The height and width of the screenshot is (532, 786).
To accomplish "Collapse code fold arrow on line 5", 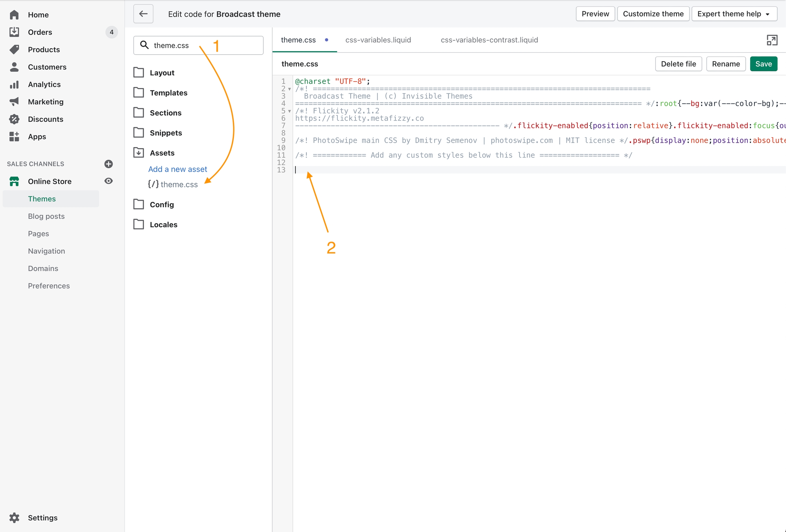I will pyautogui.click(x=290, y=111).
